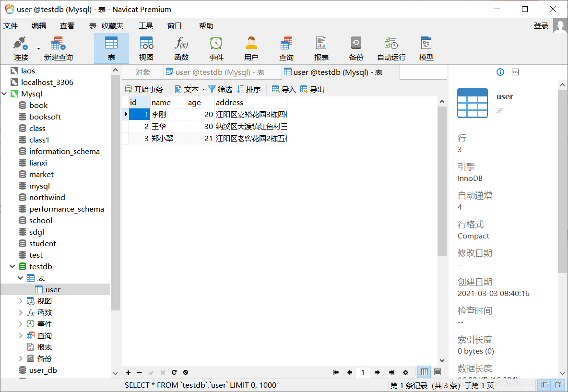Click the Import (导入) button
Screen dimensions: 568x392
284,90
